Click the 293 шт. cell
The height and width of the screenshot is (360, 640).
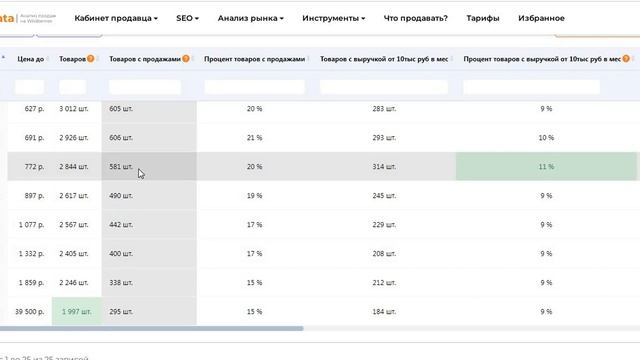384,138
